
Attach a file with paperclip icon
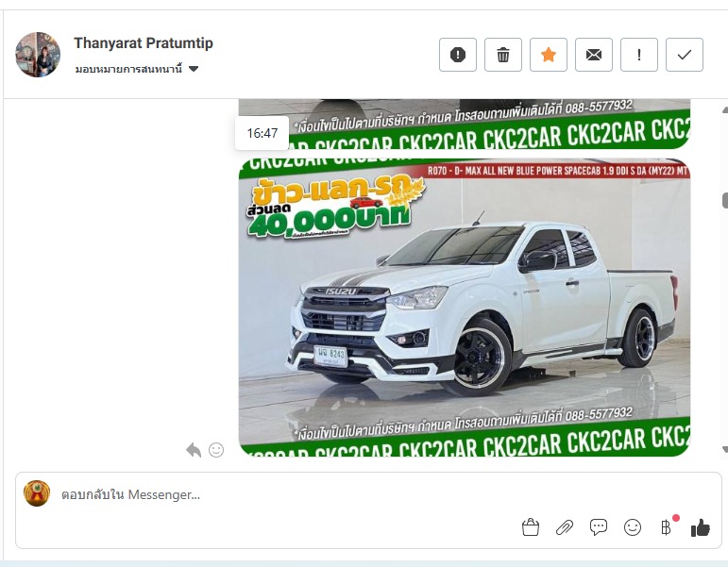coord(565,527)
